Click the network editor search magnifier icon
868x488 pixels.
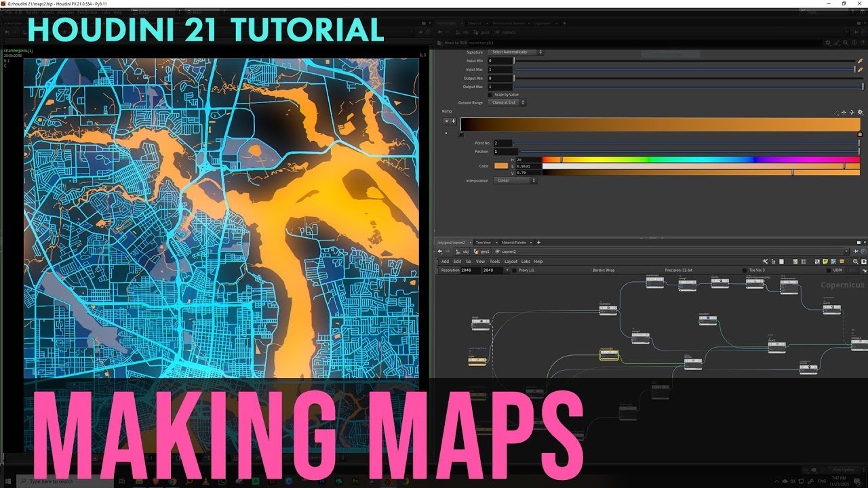[855, 262]
